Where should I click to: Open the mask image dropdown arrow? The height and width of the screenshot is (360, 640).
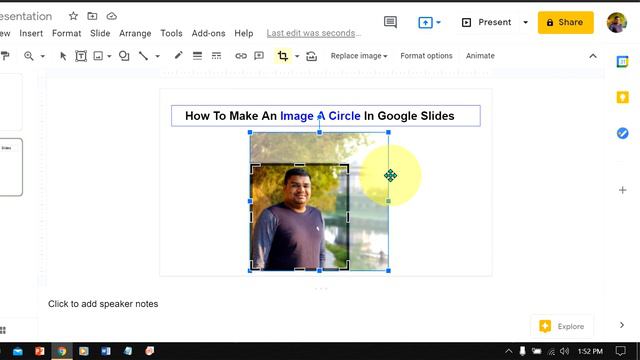pos(297,56)
